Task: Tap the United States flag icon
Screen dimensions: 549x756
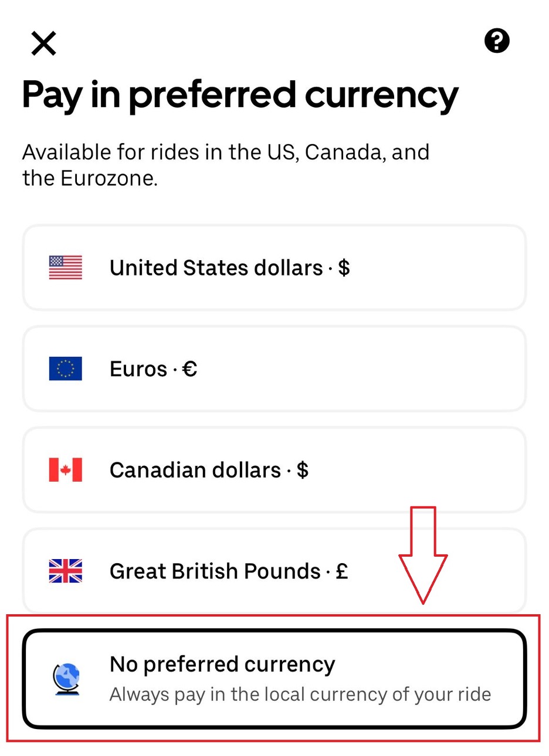Action: [x=65, y=268]
